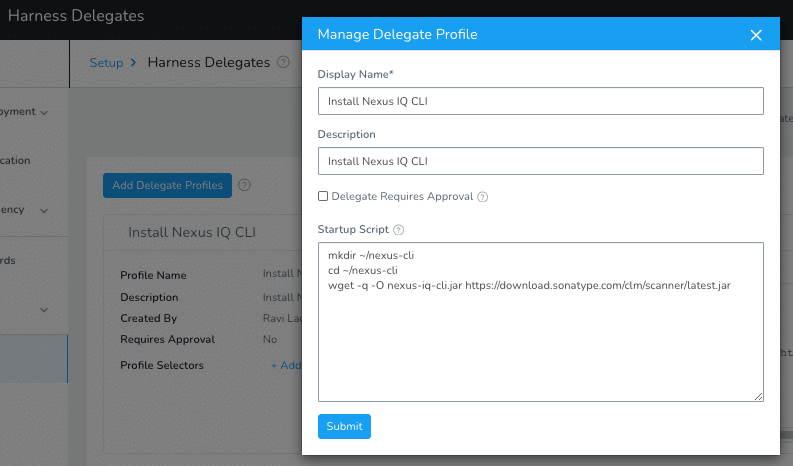Screen dimensions: 793x466
Task: Click the Created By label
Action: click(x=149, y=318)
